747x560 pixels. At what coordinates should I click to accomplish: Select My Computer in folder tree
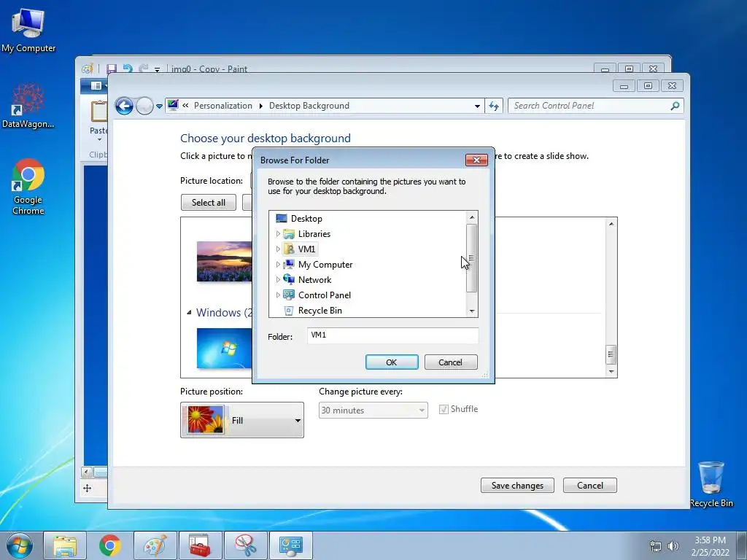pyautogui.click(x=325, y=264)
